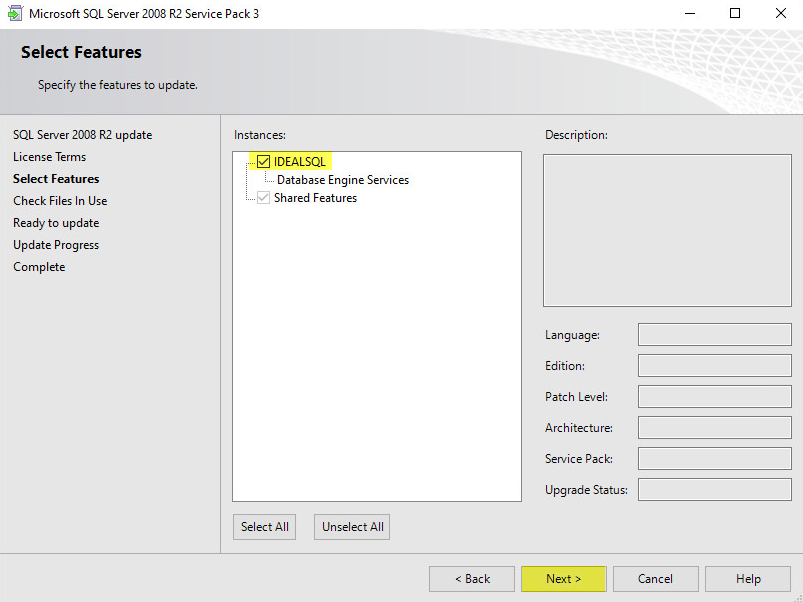
Task: Go back with the < Back button
Action: coord(472,579)
